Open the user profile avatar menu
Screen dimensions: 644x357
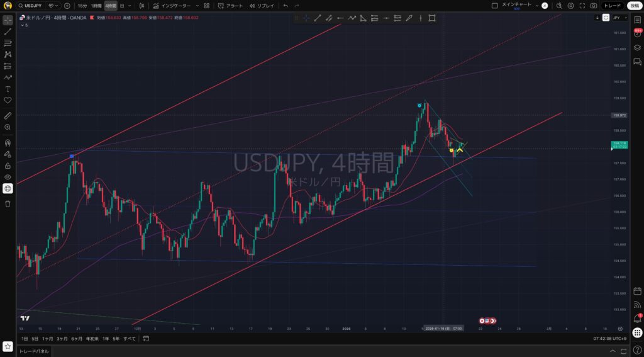click(x=8, y=6)
